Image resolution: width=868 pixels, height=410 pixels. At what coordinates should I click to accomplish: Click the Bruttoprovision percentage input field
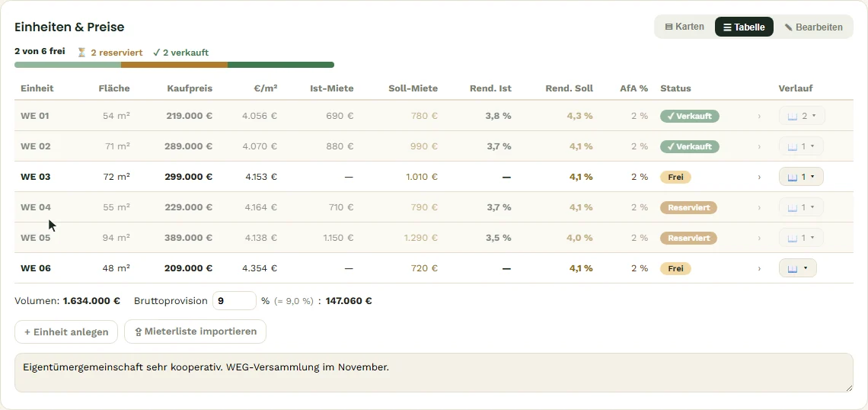235,301
